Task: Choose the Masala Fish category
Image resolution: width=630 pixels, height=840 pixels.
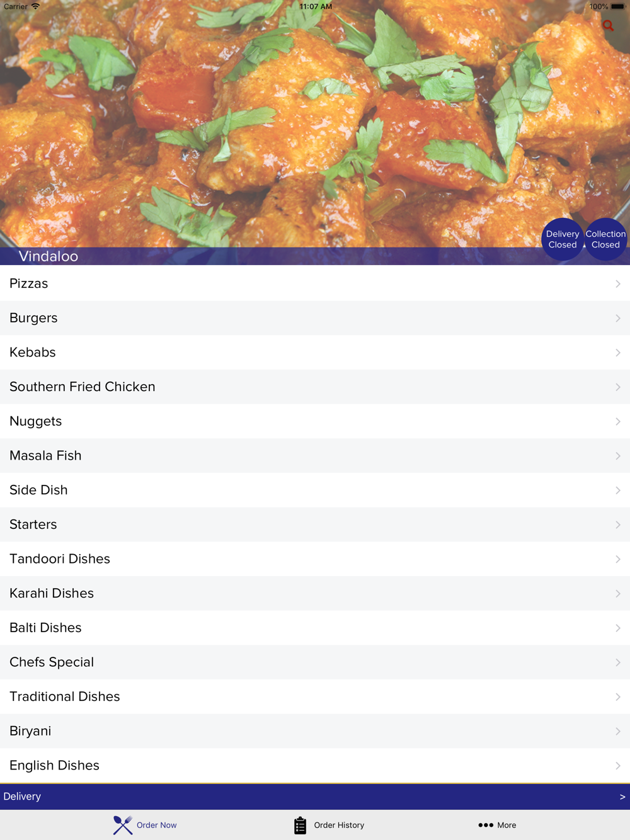Action: tap(315, 456)
